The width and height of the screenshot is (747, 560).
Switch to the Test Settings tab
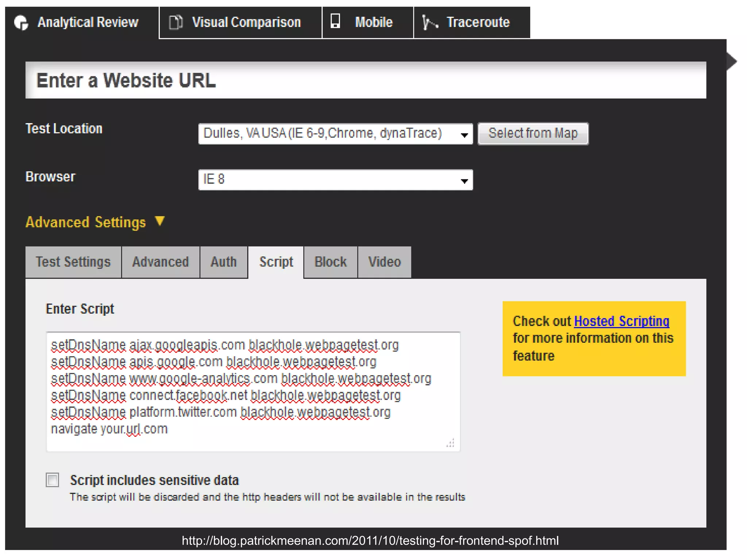pos(73,262)
